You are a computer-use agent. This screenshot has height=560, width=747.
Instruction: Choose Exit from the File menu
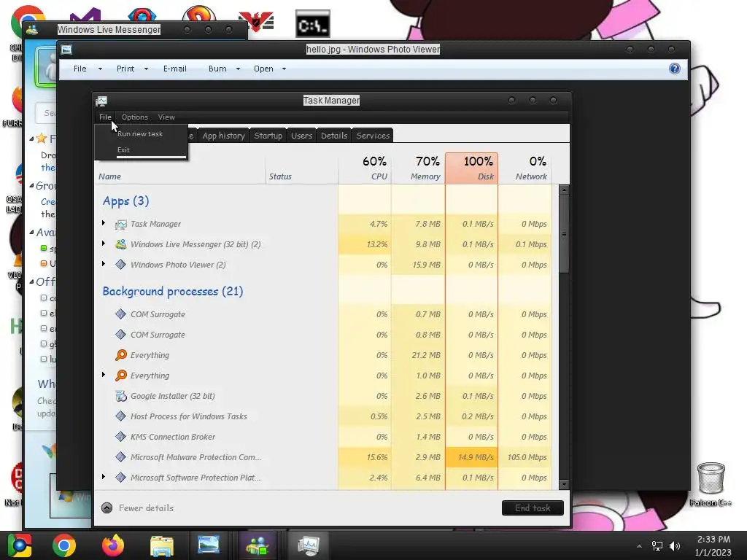coord(123,149)
